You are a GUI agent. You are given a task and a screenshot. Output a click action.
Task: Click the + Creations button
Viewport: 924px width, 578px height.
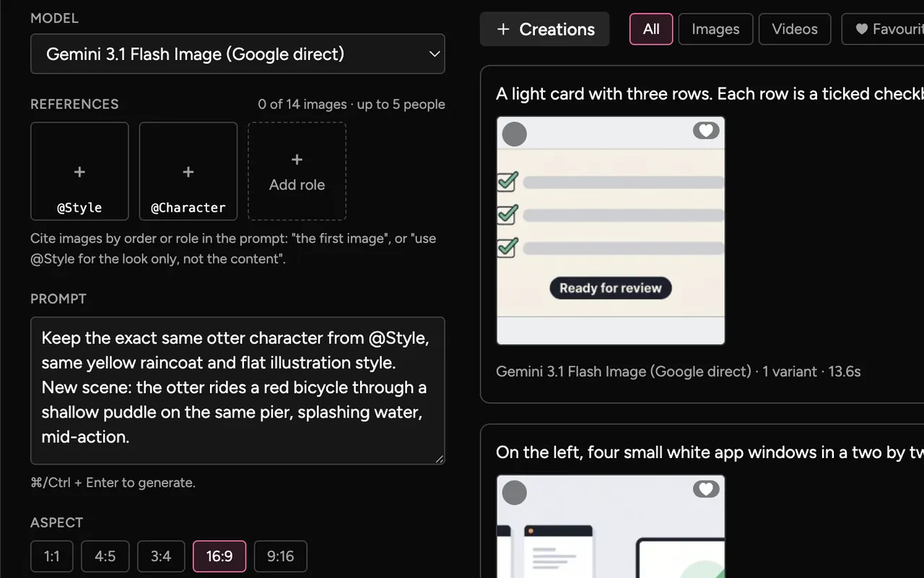[x=545, y=29]
